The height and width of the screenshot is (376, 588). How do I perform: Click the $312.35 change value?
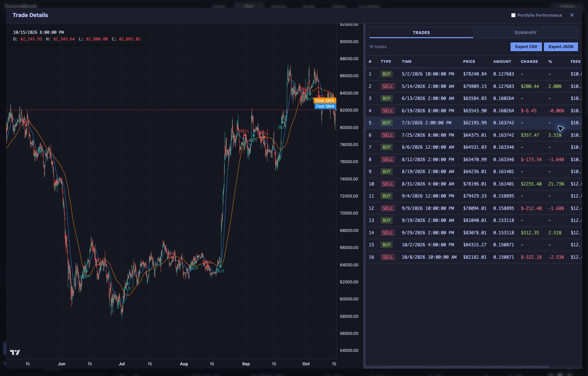(530, 233)
